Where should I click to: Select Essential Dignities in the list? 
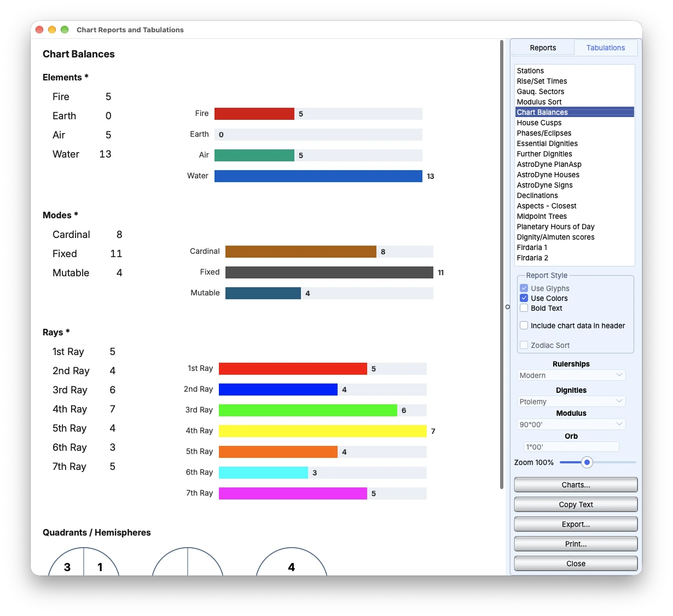point(575,143)
